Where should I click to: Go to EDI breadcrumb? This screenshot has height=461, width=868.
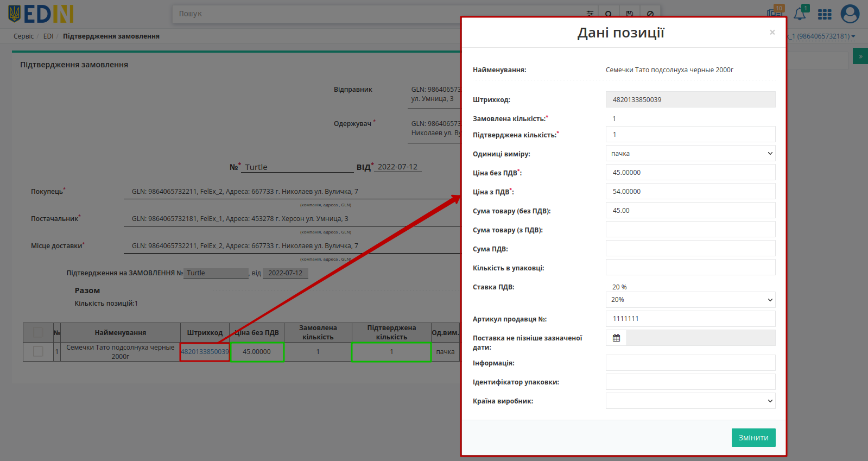48,36
